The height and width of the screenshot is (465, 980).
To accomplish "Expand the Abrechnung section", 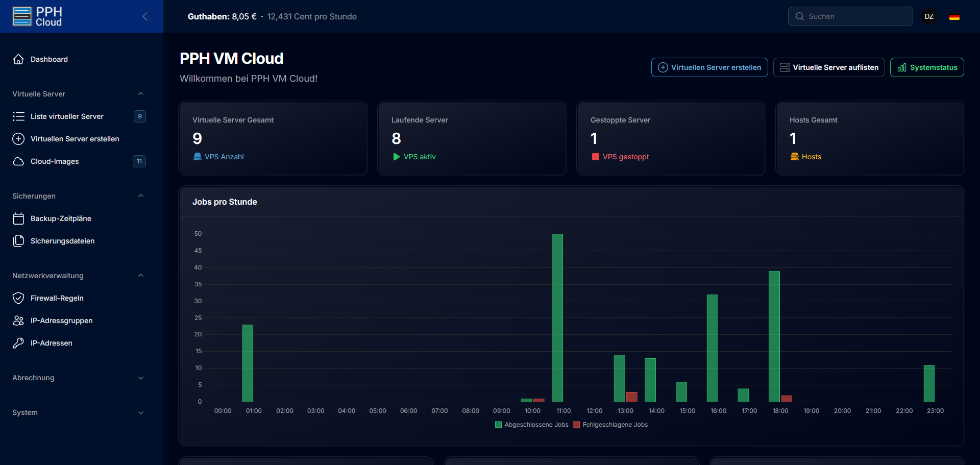I will pos(141,378).
